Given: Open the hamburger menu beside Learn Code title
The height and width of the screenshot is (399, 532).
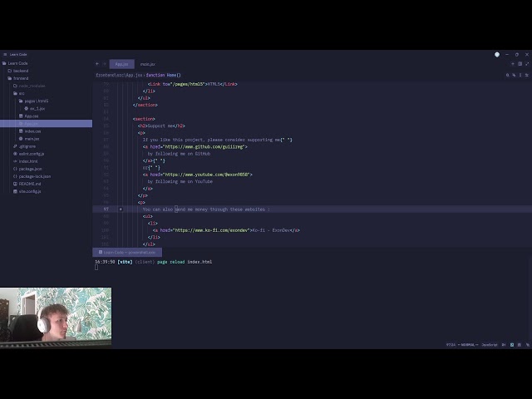Looking at the screenshot, I should [x=5, y=54].
